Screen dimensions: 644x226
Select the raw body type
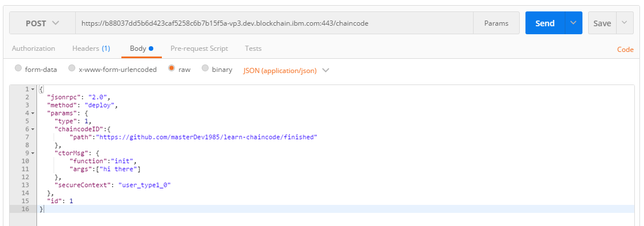tap(172, 68)
